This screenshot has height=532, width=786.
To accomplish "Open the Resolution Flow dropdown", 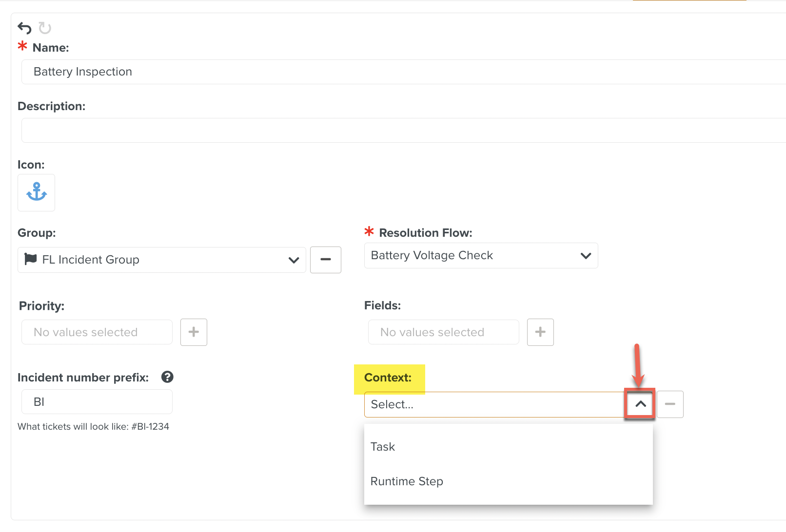I will pos(586,256).
